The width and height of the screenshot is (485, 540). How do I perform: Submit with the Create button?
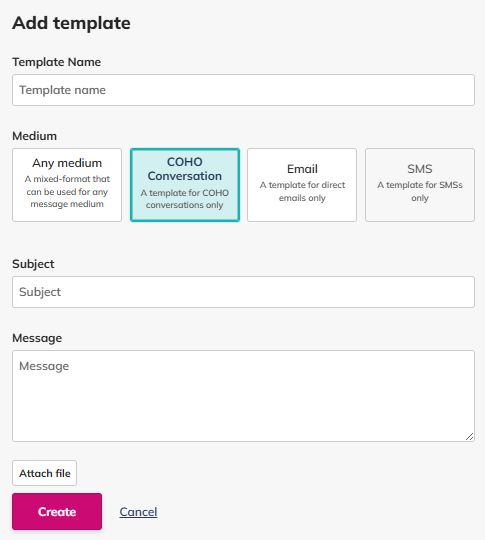click(x=57, y=511)
